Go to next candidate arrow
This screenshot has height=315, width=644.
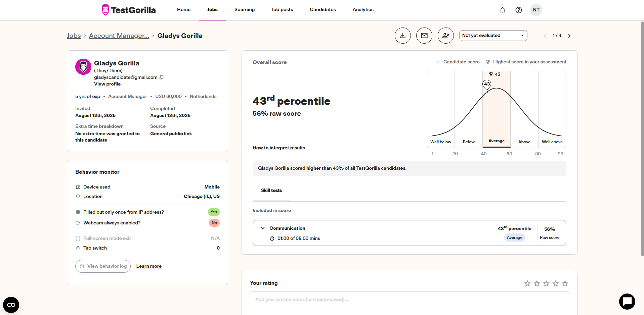point(569,36)
